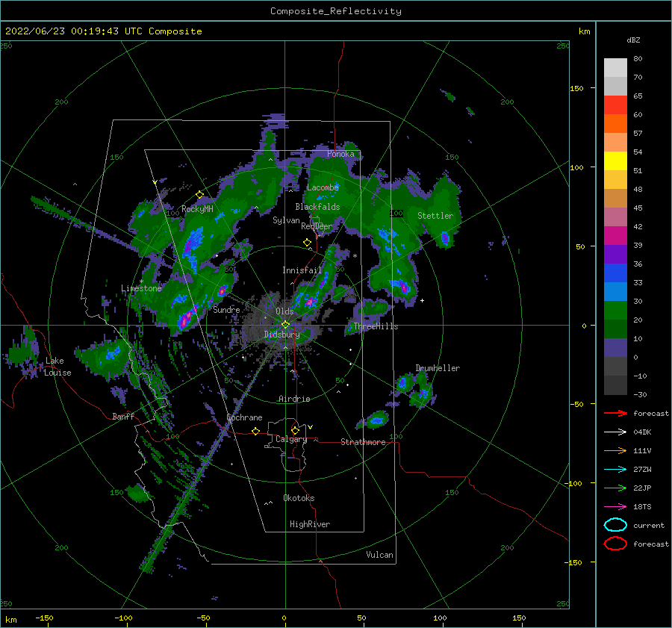
Task: Click the Banff label
Action: tap(123, 416)
